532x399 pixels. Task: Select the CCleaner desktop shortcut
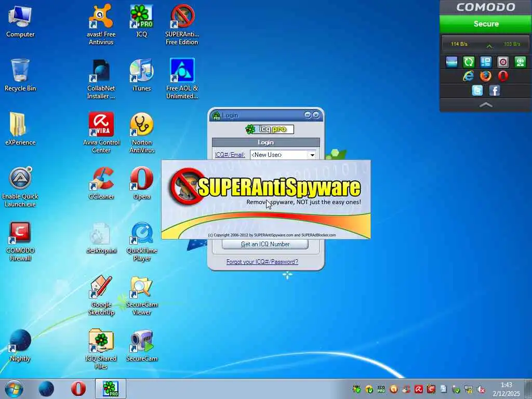(101, 183)
